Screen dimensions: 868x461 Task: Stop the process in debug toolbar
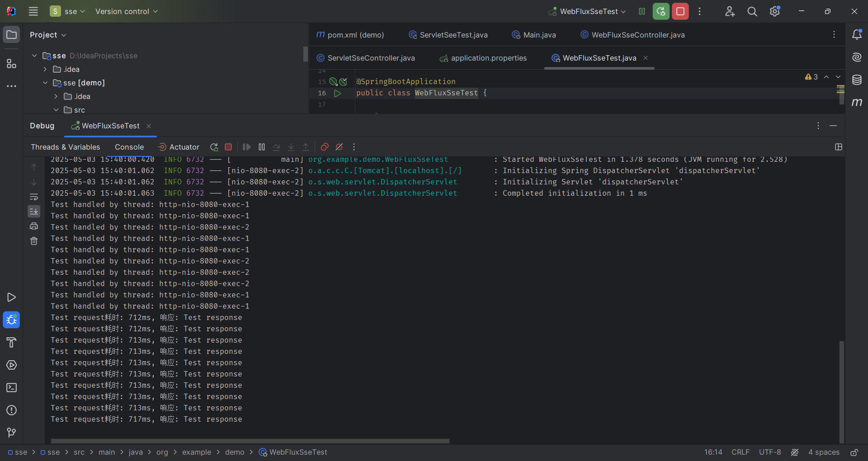pos(228,147)
